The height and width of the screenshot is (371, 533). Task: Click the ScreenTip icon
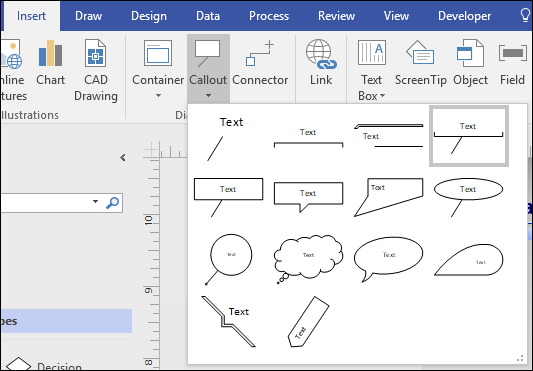click(420, 53)
